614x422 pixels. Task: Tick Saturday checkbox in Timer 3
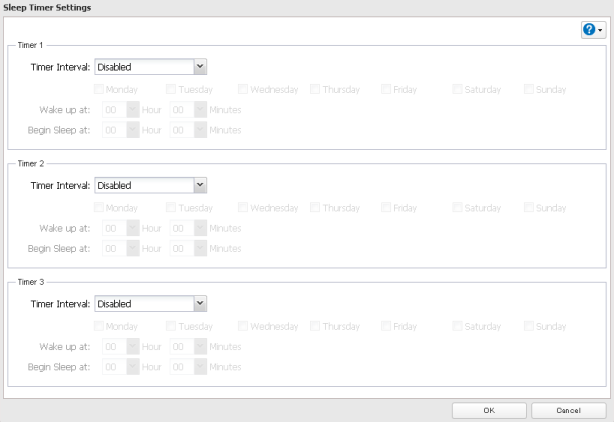[457, 326]
